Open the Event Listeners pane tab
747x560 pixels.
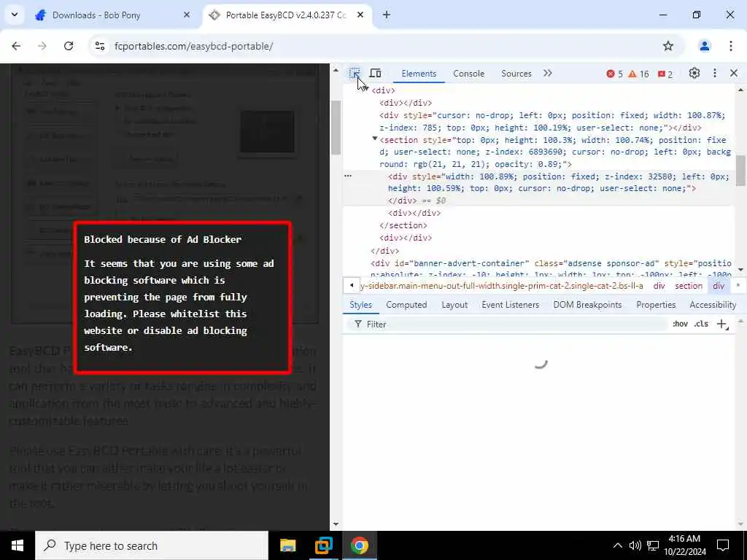[510, 305]
